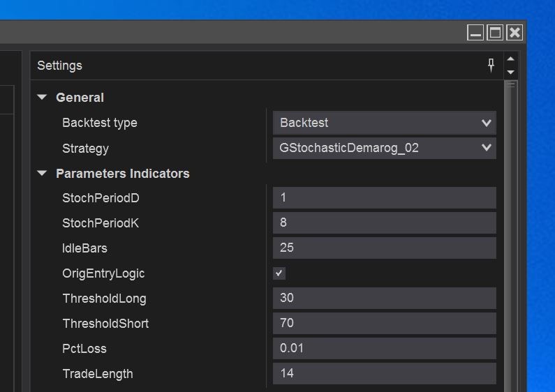The width and height of the screenshot is (555, 392).
Task: Maximize the application window
Action: [x=495, y=33]
